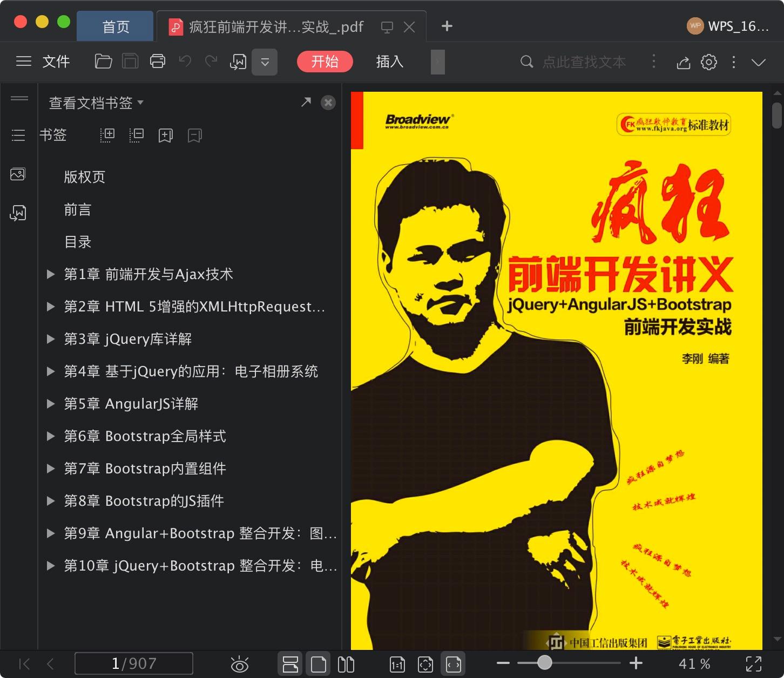Open 第10章 jQuery+Bootstrap 整合开发 bookmark
This screenshot has width=784, height=678.
tap(200, 566)
